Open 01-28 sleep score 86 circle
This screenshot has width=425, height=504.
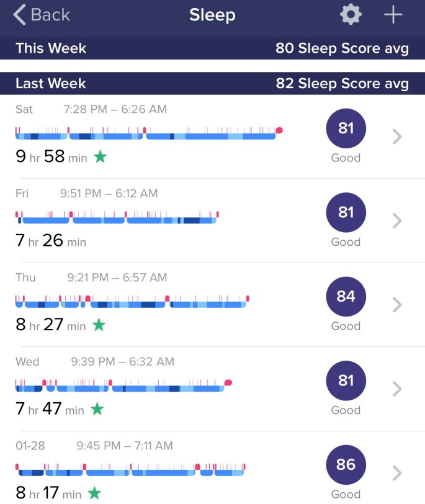coord(346,465)
